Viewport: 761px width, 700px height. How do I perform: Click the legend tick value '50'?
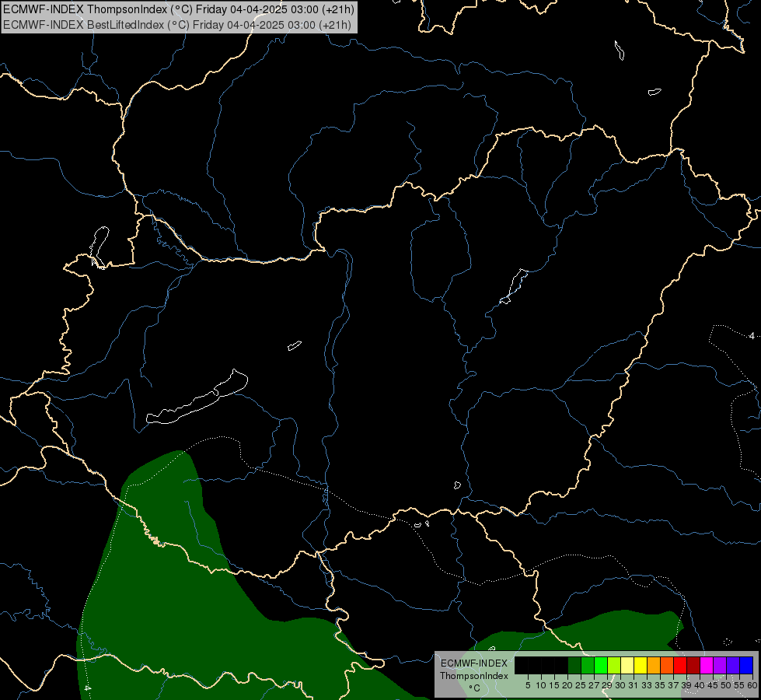[x=726, y=685]
